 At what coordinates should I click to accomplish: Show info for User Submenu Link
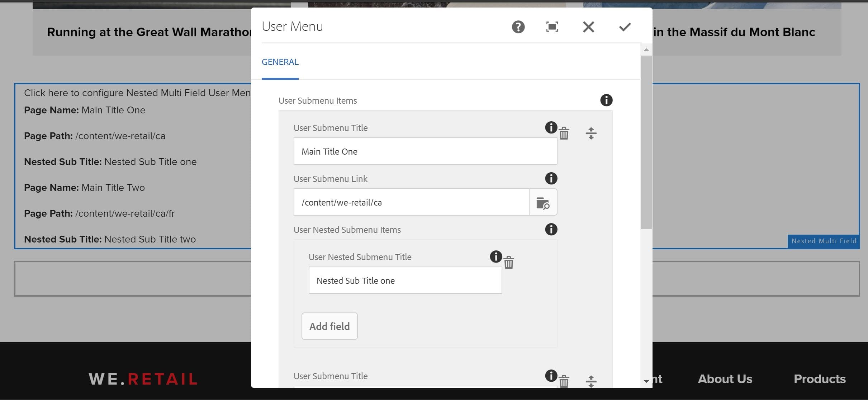coord(551,178)
